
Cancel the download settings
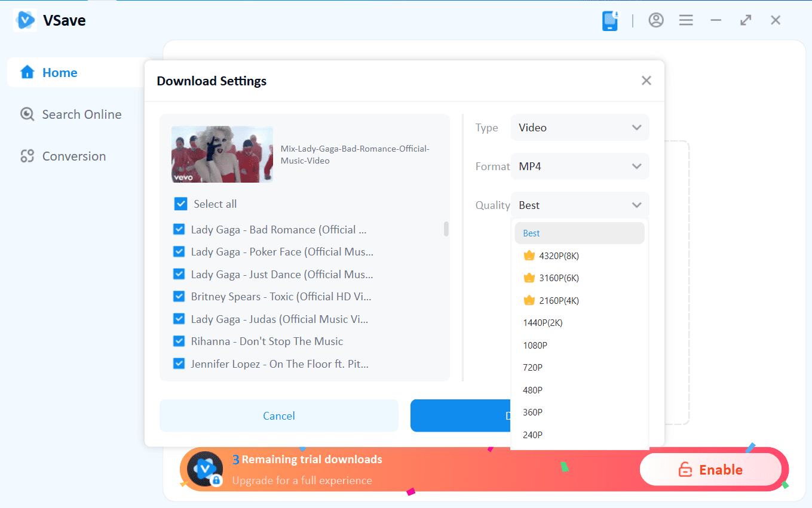click(279, 415)
